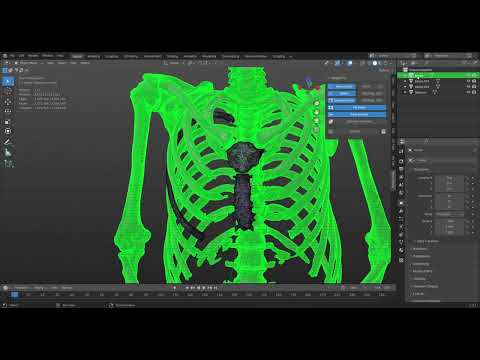Open the Render properties tab
Image resolution: width=480 pixels, height=360 pixels.
(x=401, y=161)
